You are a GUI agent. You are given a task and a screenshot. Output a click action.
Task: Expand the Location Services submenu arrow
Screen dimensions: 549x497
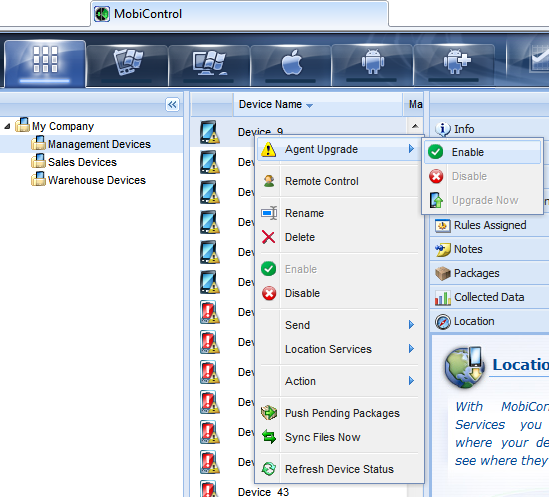click(411, 348)
